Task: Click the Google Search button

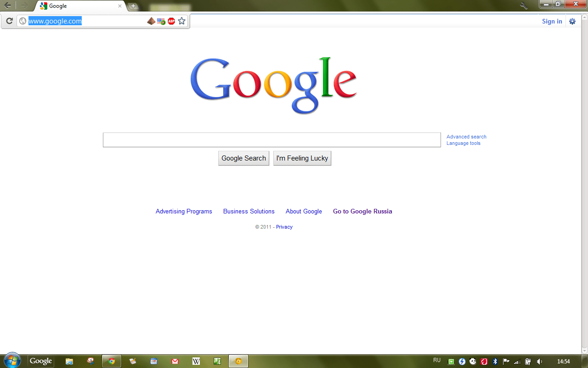Action: tap(243, 158)
